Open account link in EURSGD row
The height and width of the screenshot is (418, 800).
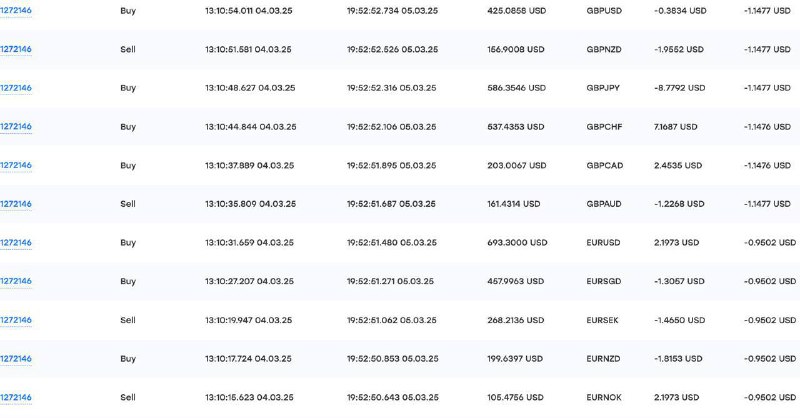[16, 281]
